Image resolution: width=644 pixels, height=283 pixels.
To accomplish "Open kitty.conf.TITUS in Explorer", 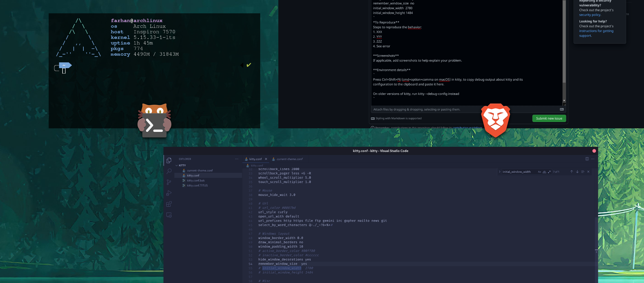I will pos(197,186).
